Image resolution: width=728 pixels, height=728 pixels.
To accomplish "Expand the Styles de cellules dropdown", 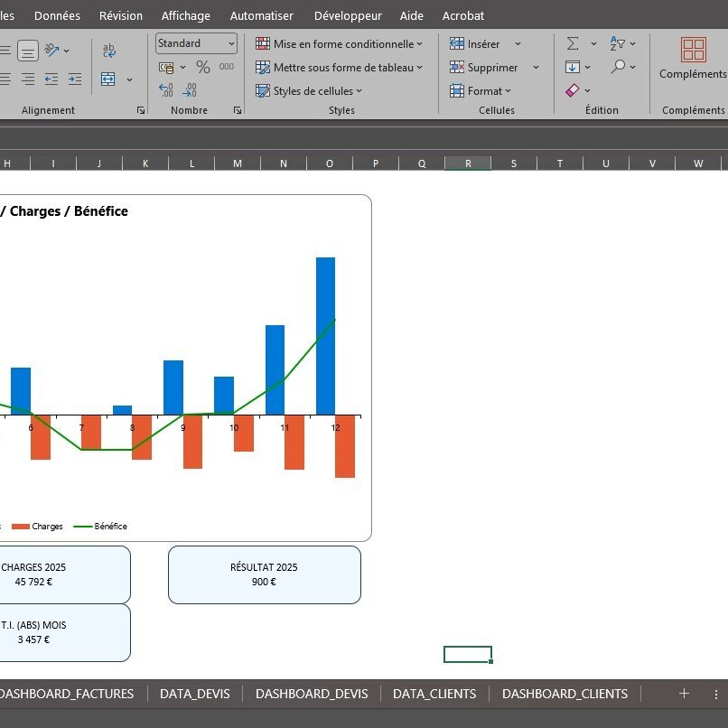I will pos(309,91).
